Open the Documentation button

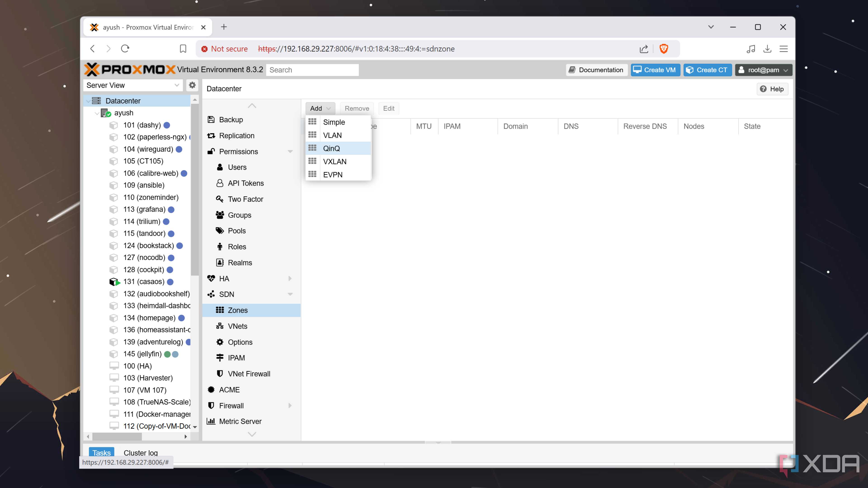pos(597,70)
